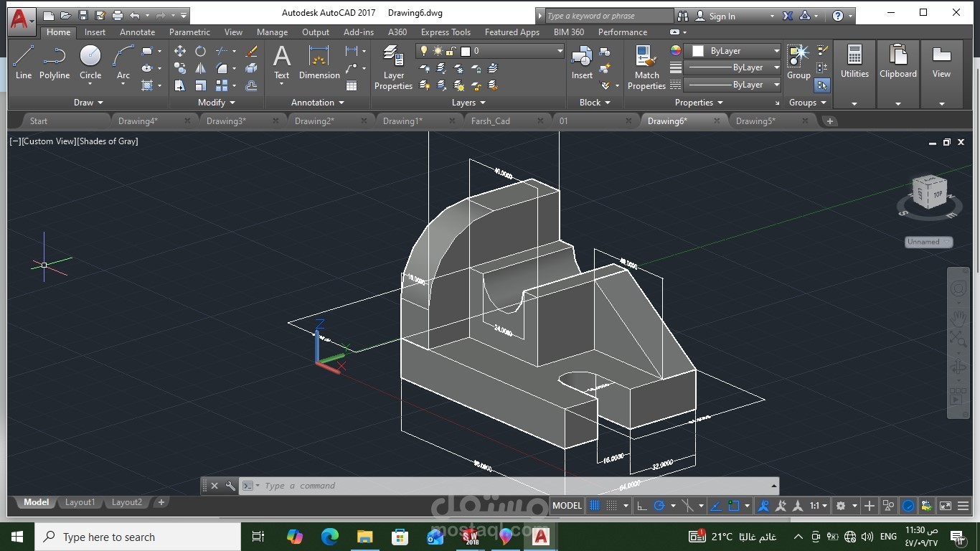Select the Mirror tool
This screenshot has height=551, width=980.
click(201, 68)
